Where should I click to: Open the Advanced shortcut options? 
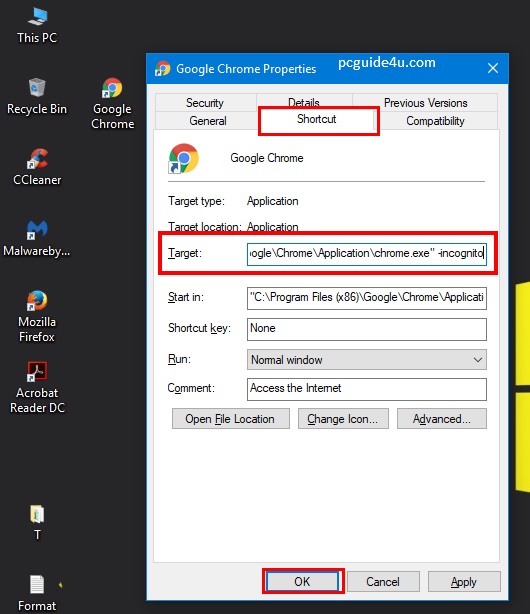click(442, 419)
